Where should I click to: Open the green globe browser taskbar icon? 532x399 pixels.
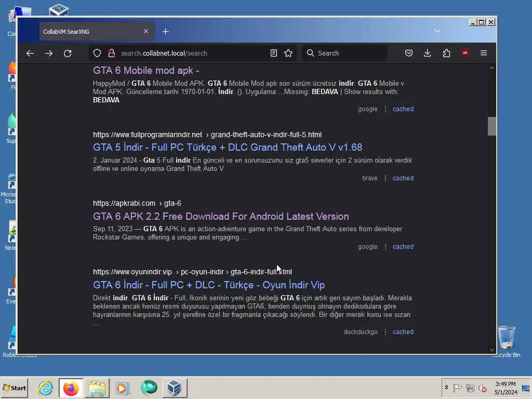(149, 388)
